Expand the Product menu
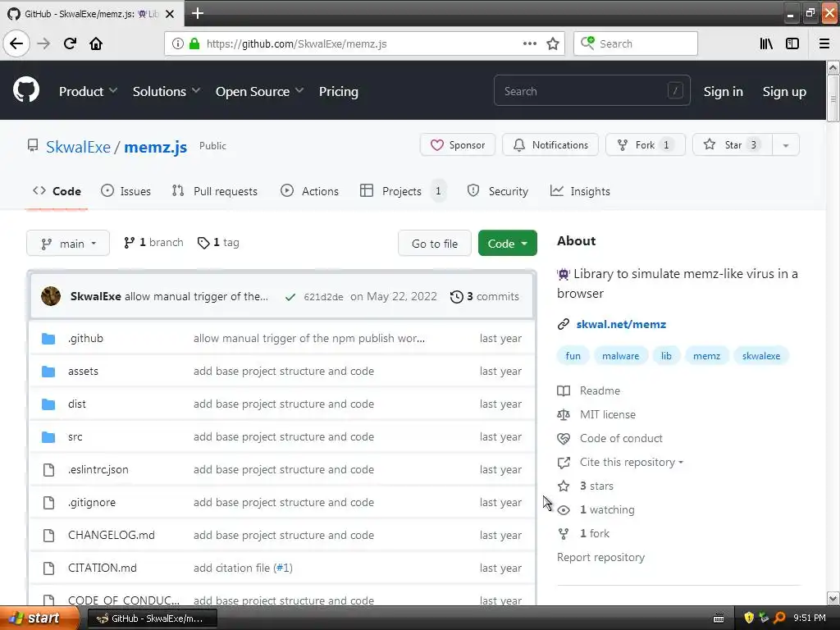The width and height of the screenshot is (840, 630). pyautogui.click(x=88, y=92)
